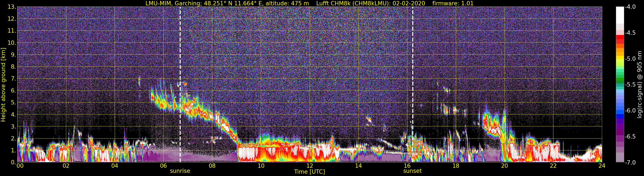Viewport: 644px width, 176px height.
Task: Click the colorbar label 'log(rc-signal) @ 905 nm'
Action: click(x=639, y=85)
